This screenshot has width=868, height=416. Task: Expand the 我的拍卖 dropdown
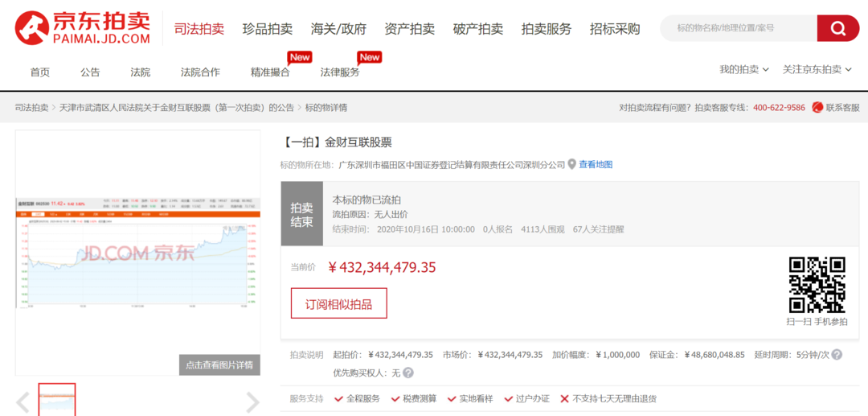(x=744, y=70)
